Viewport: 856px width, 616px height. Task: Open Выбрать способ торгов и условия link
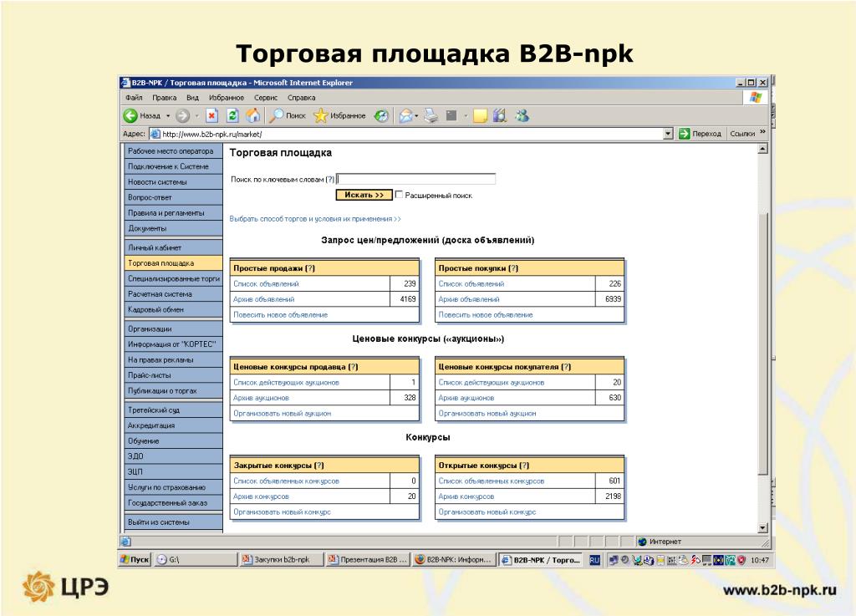pyautogui.click(x=315, y=219)
